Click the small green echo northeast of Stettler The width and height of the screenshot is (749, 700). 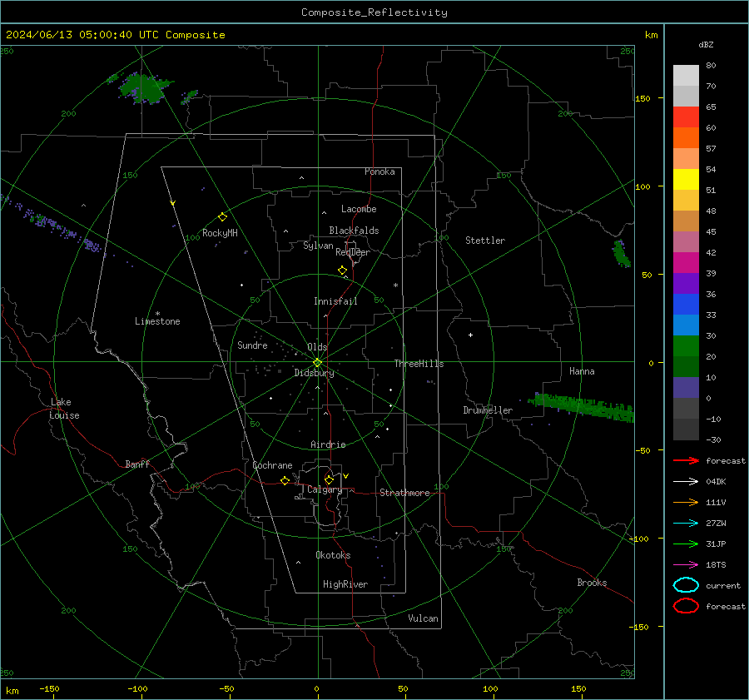tap(621, 253)
